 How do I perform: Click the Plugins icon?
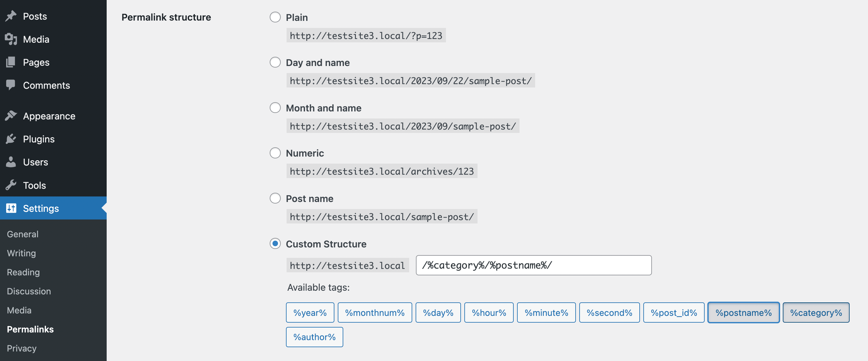click(11, 139)
